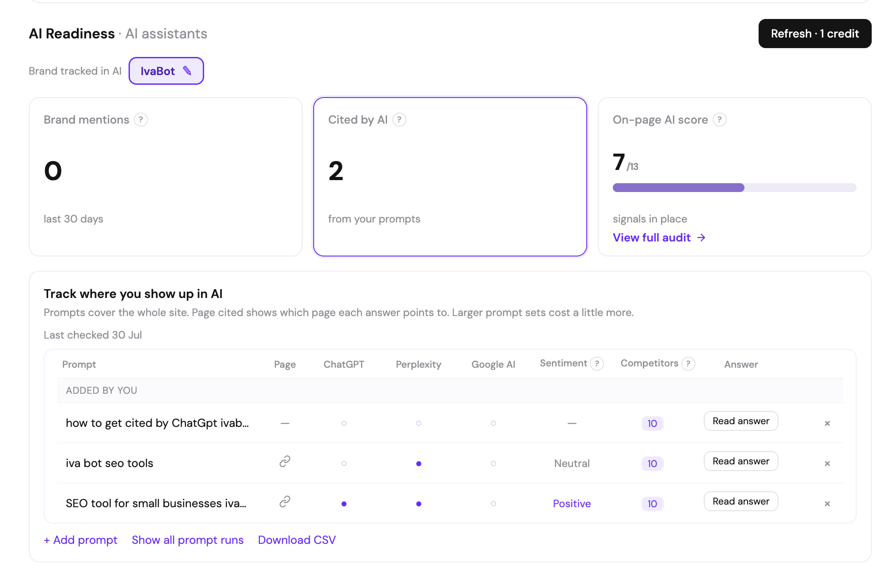Read answer for iva bot seo tools prompt

pyautogui.click(x=740, y=461)
